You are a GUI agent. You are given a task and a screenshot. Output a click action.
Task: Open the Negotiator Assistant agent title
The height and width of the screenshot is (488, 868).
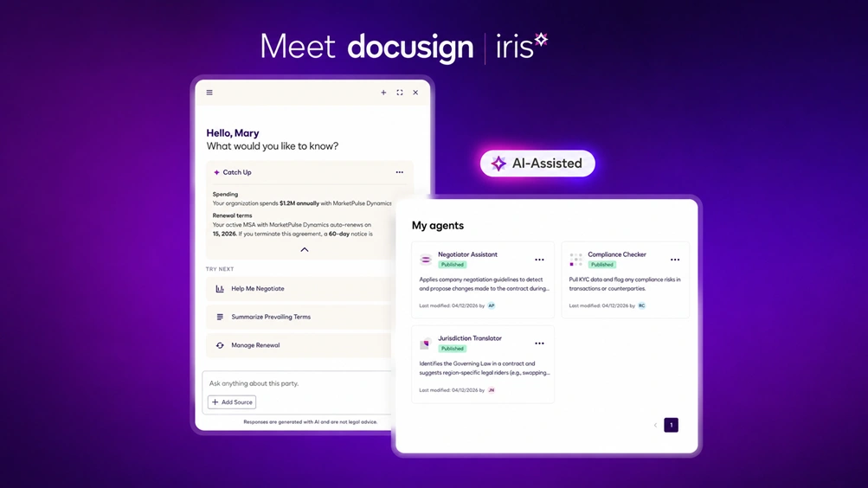[468, 254]
